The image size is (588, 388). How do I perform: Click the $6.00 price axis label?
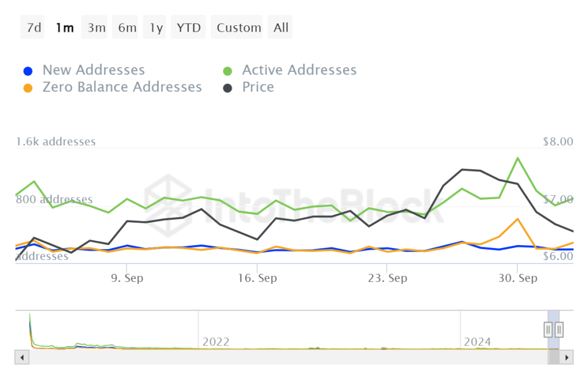pyautogui.click(x=558, y=257)
